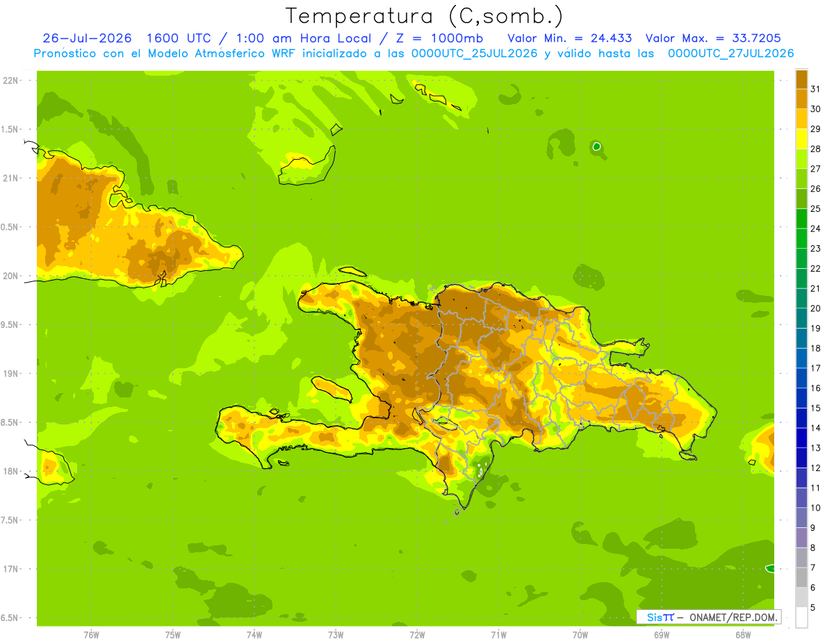Click the "Z = 1000mb" level label
Screen dimensions: 834x644
pos(438,38)
